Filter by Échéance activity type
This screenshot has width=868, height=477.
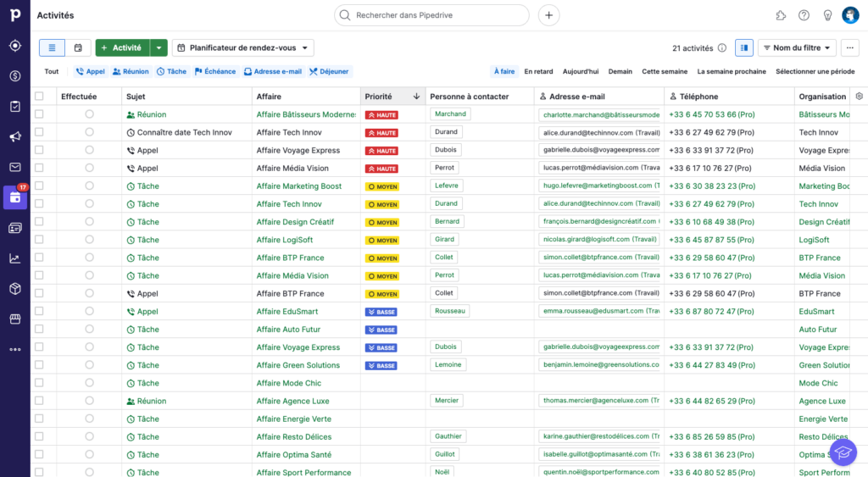215,71
